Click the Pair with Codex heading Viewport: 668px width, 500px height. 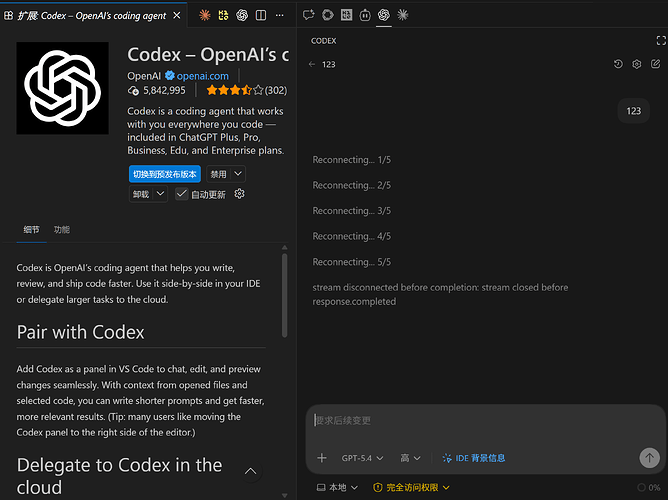(81, 332)
